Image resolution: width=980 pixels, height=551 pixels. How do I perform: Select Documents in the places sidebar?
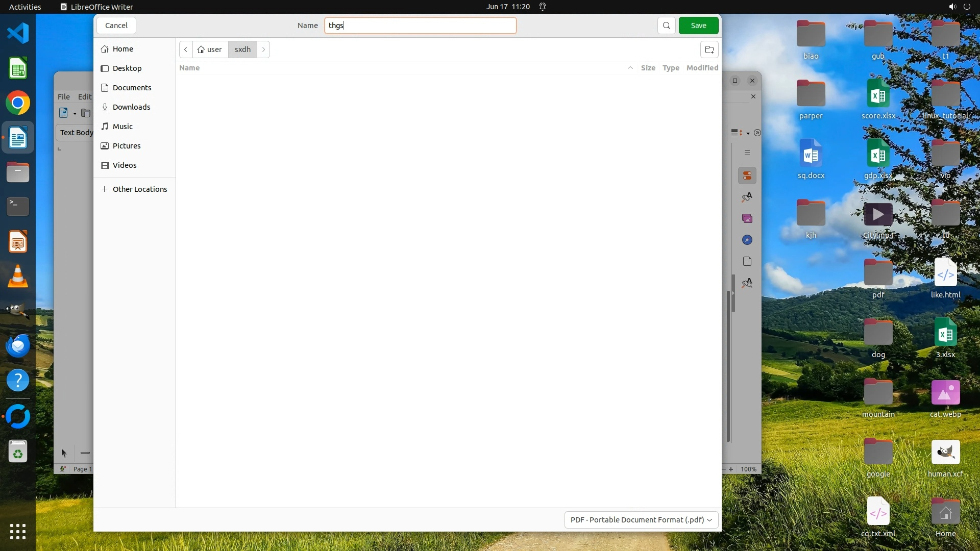pos(132,88)
